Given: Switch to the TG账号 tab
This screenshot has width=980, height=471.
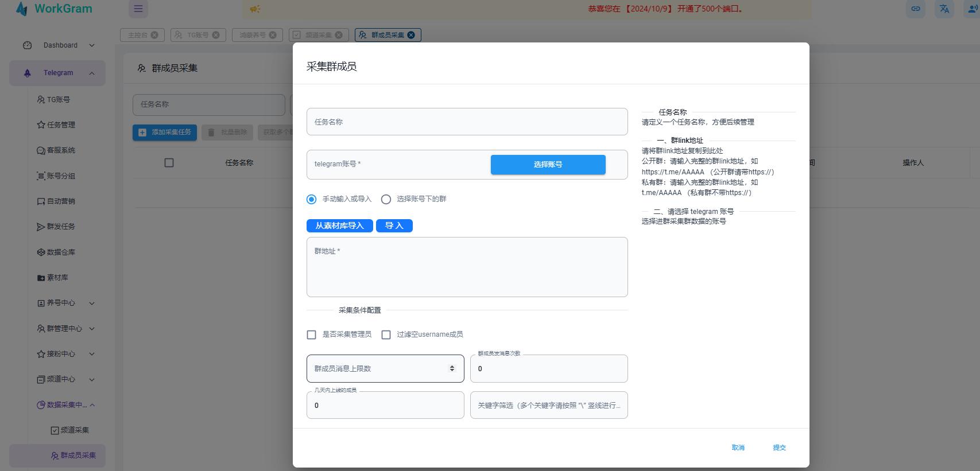Looking at the screenshot, I should [197, 35].
